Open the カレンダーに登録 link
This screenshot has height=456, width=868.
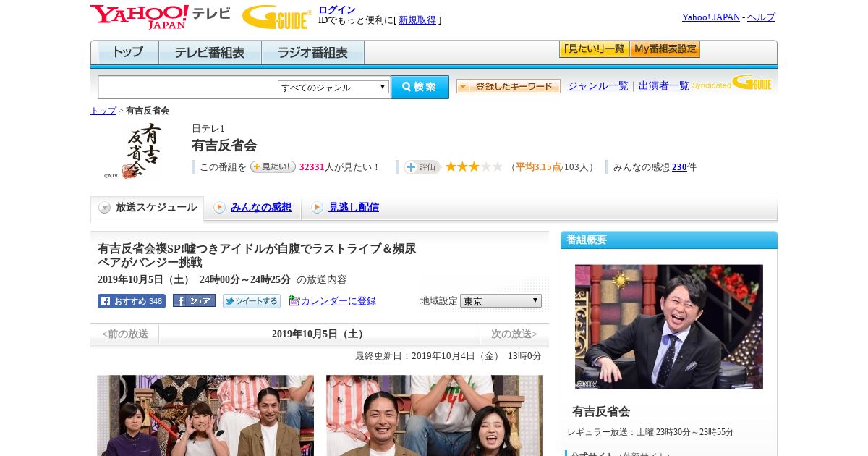pyautogui.click(x=339, y=301)
